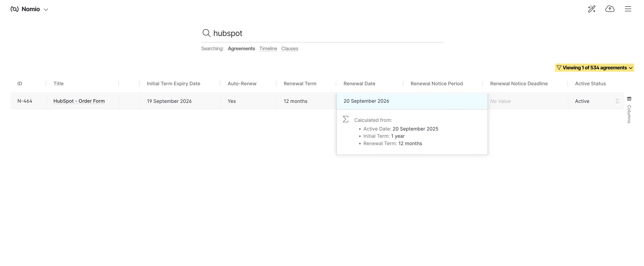Click the Initial Term 1 year line
Image resolution: width=644 pixels, height=266 pixels.
pos(384,136)
